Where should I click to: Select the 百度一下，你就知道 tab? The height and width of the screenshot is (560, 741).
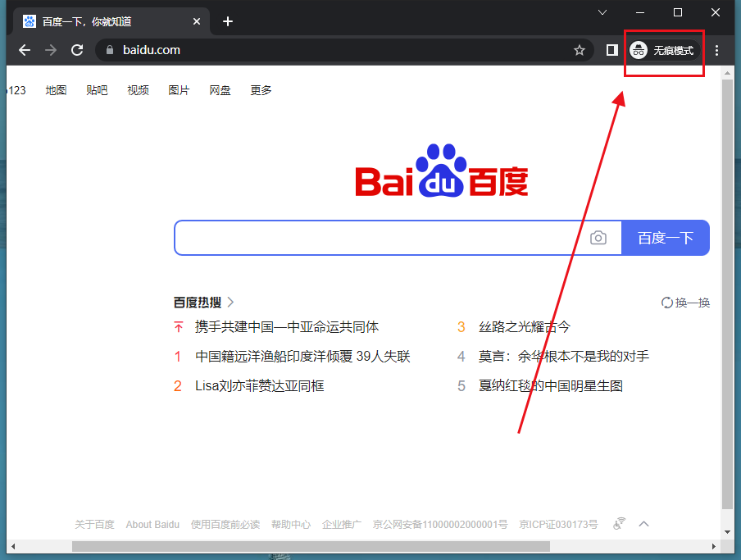click(x=112, y=21)
